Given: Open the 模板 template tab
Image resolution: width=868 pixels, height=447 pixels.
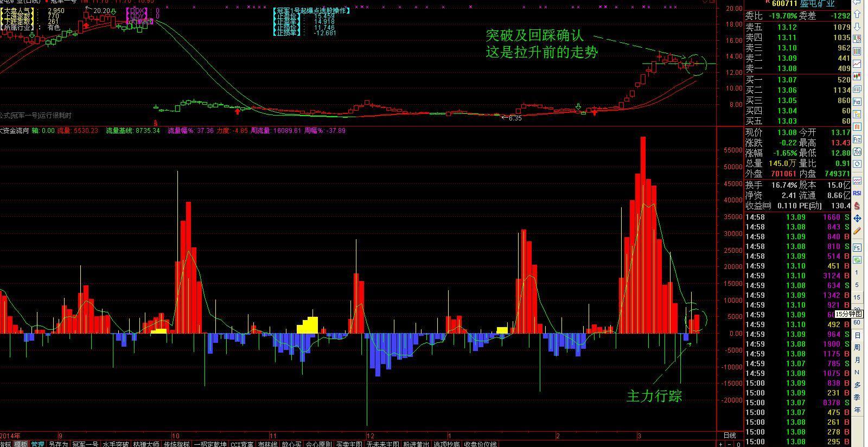Looking at the screenshot, I should click(21, 443).
